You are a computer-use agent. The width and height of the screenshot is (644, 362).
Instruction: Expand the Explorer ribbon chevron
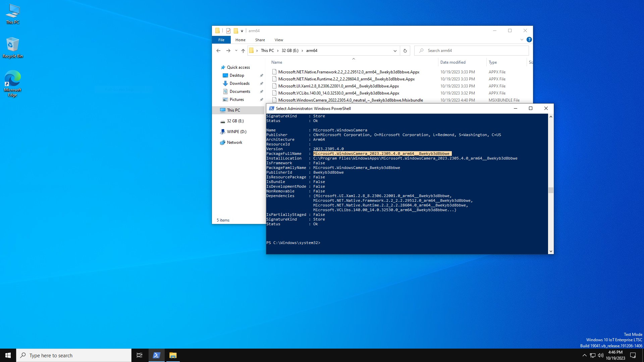click(x=522, y=40)
